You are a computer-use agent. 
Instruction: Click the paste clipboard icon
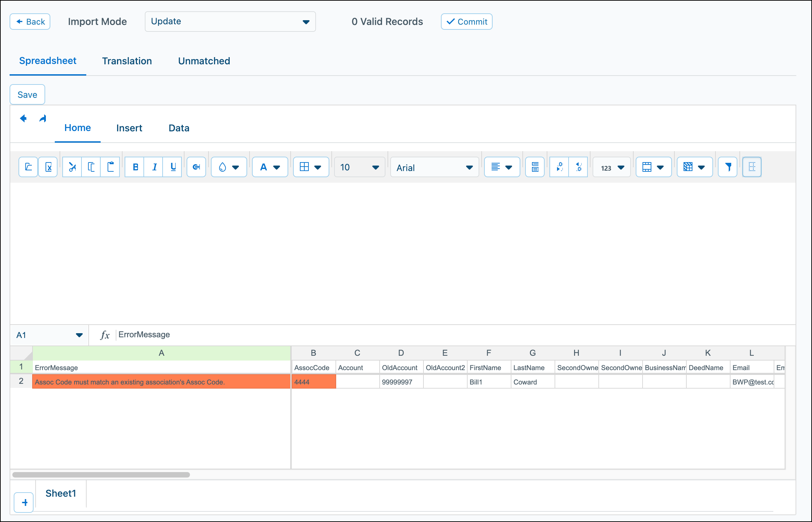pyautogui.click(x=110, y=167)
